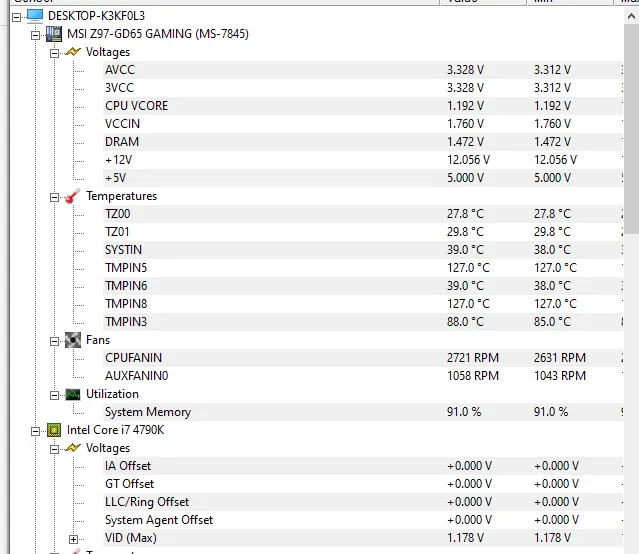Click the Intel Core i7 CPU icon

click(54, 430)
